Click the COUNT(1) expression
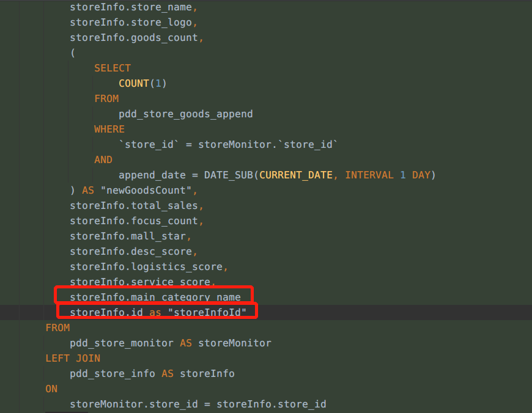Screen dimensions: 532x413 click(142, 84)
